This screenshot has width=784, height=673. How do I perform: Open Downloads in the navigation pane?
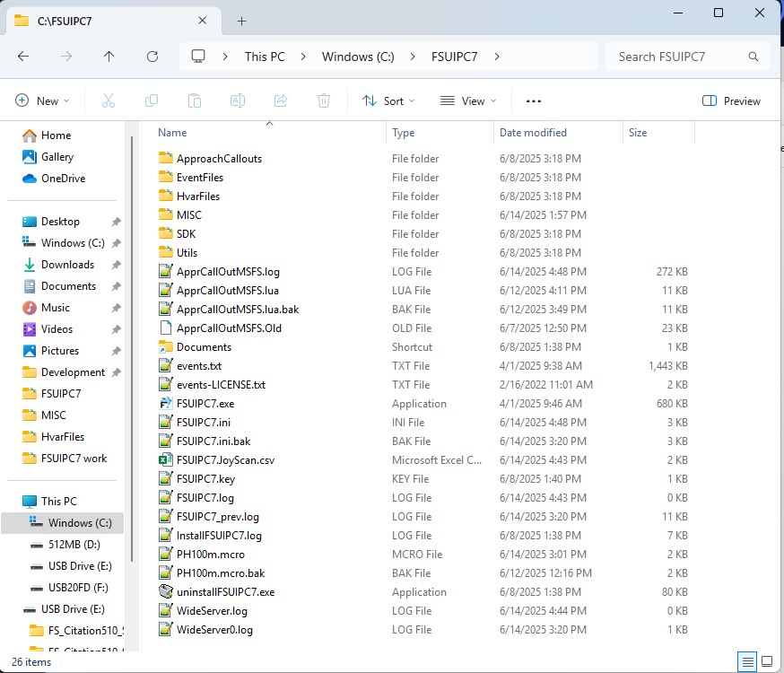pos(67,265)
